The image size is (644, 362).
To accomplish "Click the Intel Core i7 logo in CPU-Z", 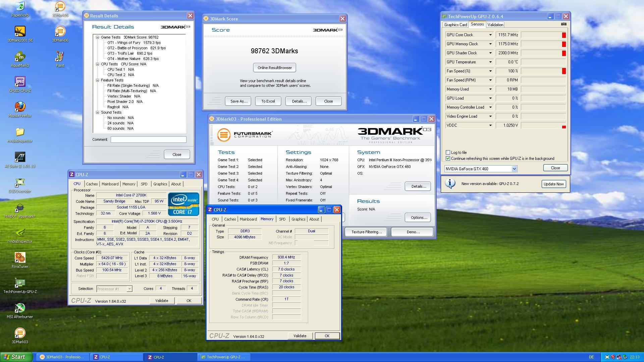I will pyautogui.click(x=183, y=203).
